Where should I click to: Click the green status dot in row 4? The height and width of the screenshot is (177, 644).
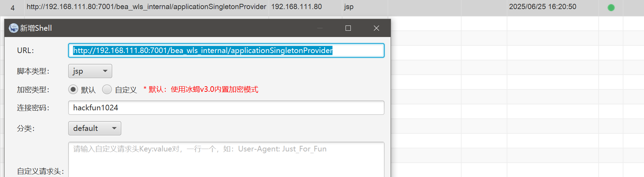(611, 7)
